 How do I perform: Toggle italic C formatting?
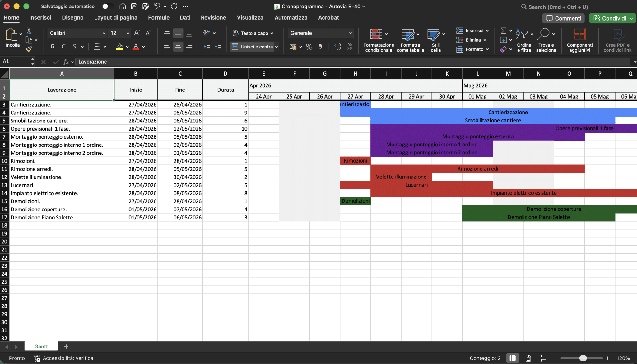63,47
